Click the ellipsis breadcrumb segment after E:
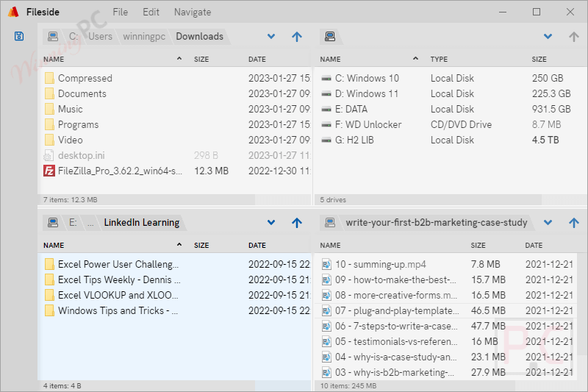The height and width of the screenshot is (392, 588). (x=90, y=222)
